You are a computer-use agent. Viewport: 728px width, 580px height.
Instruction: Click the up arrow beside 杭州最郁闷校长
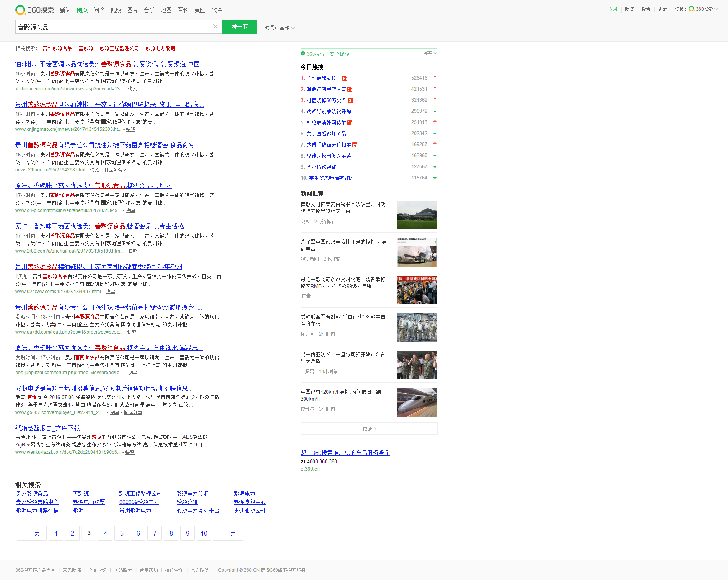435,78
